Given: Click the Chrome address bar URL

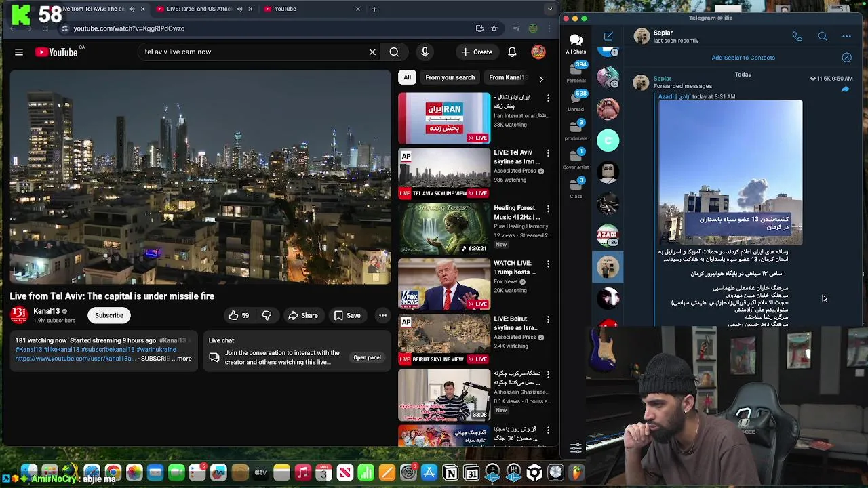Looking at the screenshot, I should point(129,28).
